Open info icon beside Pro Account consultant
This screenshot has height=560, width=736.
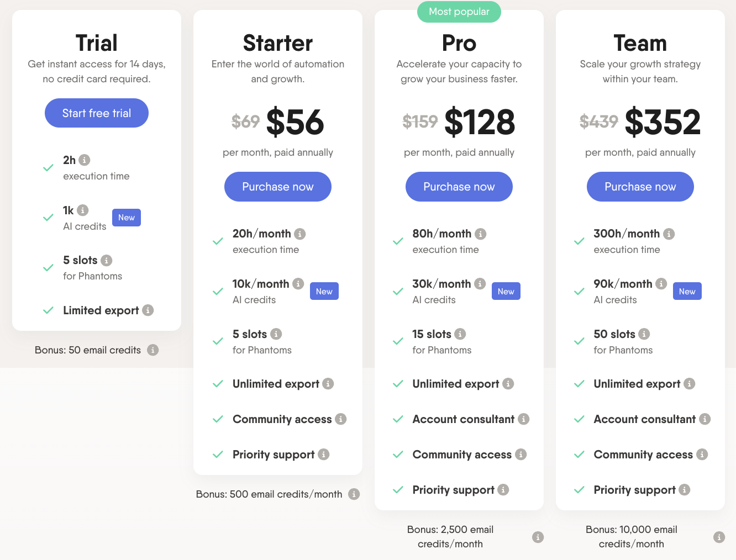pyautogui.click(x=524, y=419)
